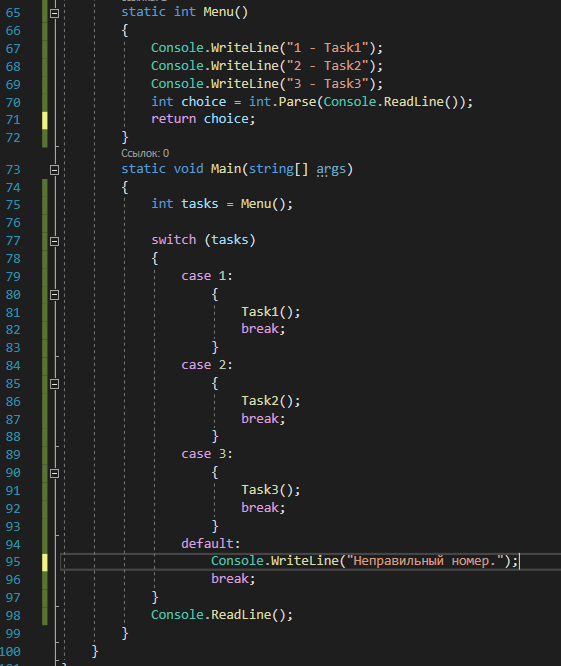Click 'break;' on line 96
This screenshot has width=561, height=666.
[233, 579]
